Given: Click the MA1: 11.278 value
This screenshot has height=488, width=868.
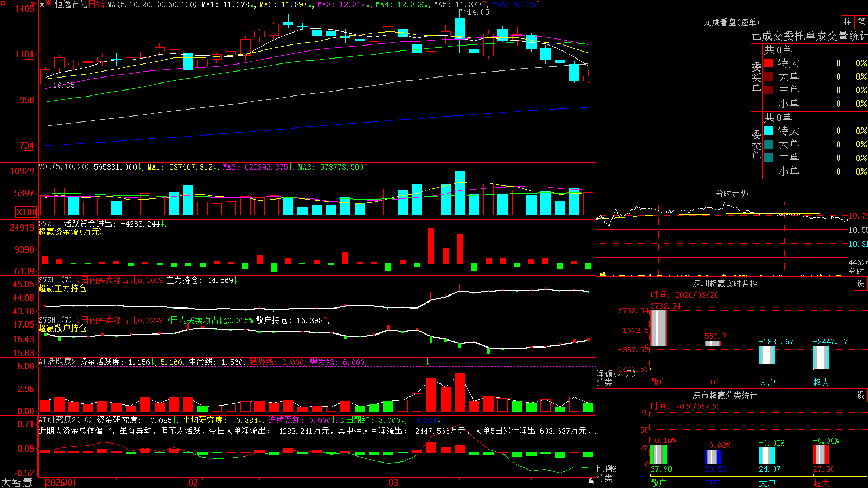Looking at the screenshot, I should point(226,4).
